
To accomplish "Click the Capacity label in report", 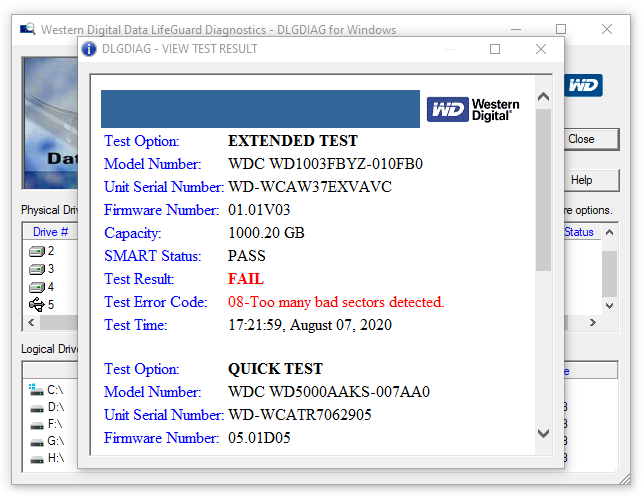I will tap(133, 233).
